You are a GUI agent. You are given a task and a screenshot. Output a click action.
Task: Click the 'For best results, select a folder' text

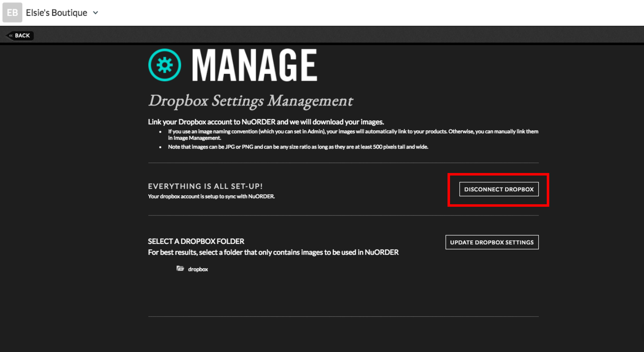click(x=273, y=252)
